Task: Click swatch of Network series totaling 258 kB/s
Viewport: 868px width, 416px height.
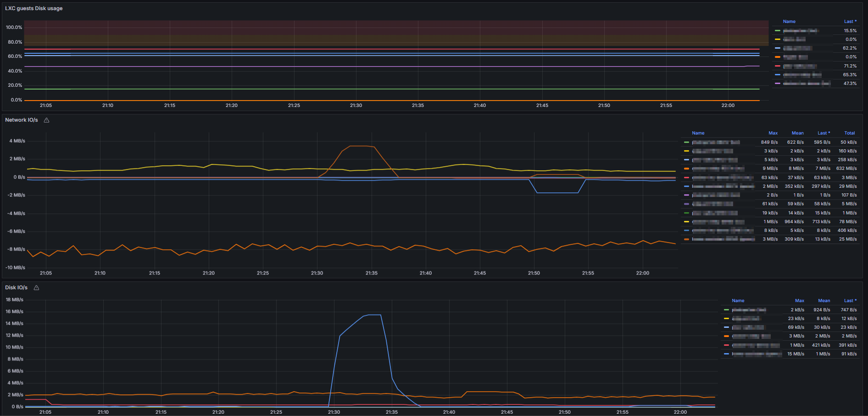Action: coord(686,160)
